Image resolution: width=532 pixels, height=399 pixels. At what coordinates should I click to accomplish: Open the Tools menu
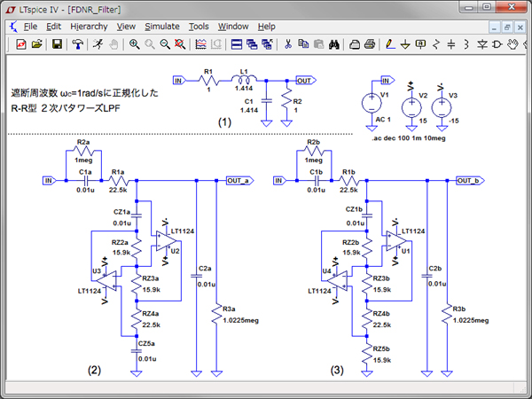pyautogui.click(x=199, y=27)
